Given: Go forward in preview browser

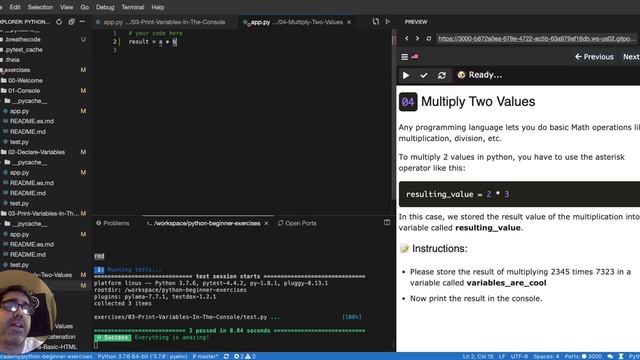Looking at the screenshot, I should tap(417, 38).
